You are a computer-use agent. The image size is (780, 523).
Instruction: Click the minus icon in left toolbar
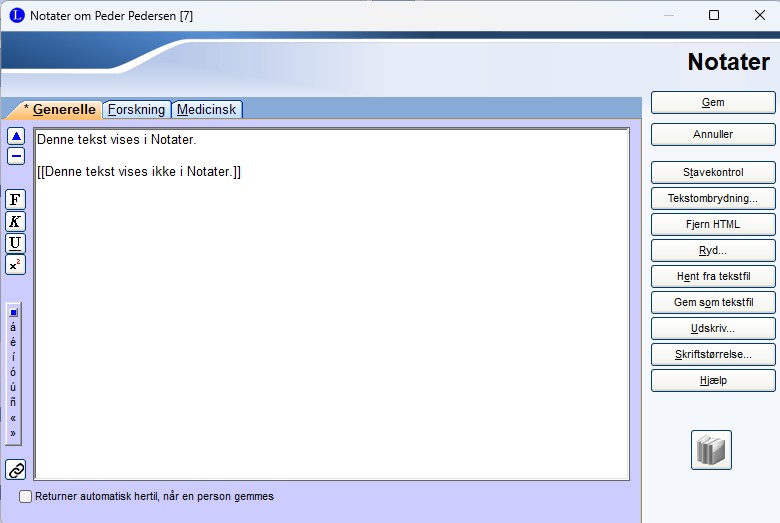16,156
